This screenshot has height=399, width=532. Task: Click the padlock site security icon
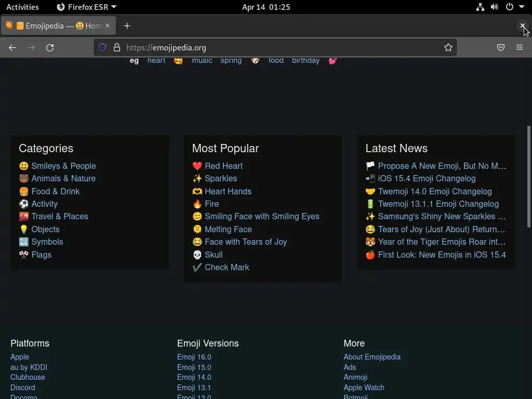(x=117, y=47)
